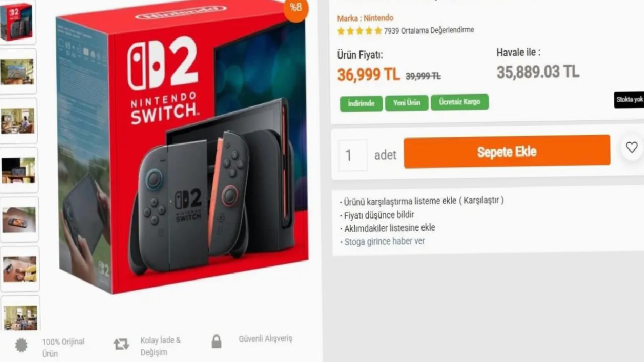The width and height of the screenshot is (644, 362).
Task: Select Fiyatı düşünce bildir option
Action: pyautogui.click(x=379, y=215)
